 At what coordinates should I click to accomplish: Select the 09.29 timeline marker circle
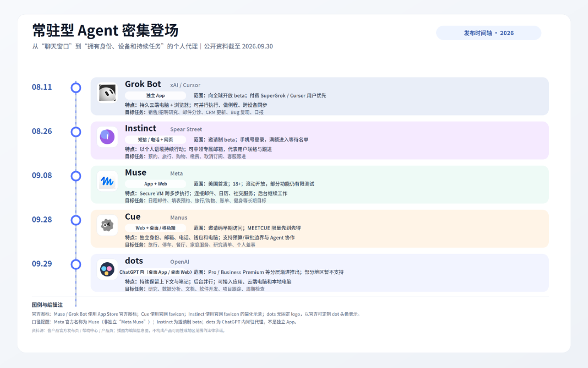coord(76,264)
